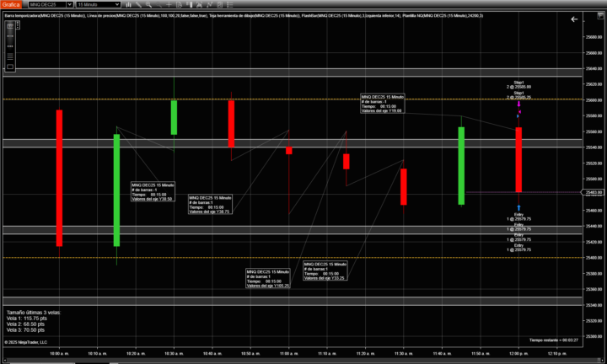Click the Tamaño últimas 3 velas heading

pyautogui.click(x=34, y=312)
